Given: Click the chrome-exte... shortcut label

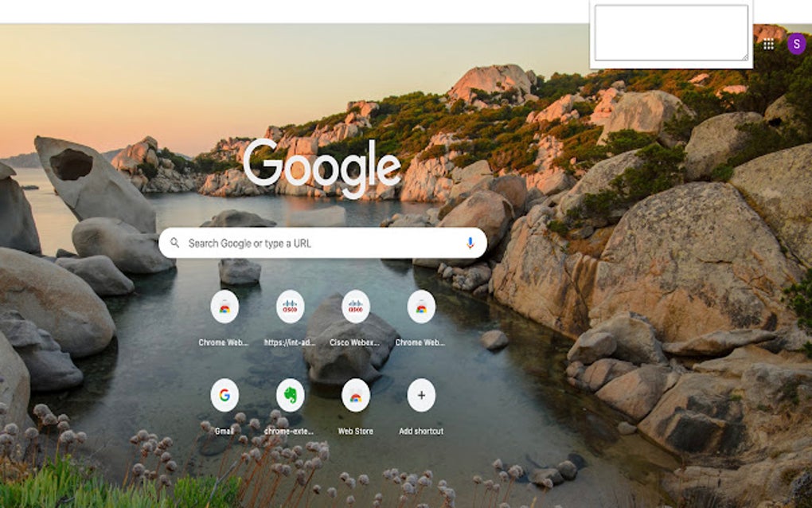Looking at the screenshot, I should (290, 429).
